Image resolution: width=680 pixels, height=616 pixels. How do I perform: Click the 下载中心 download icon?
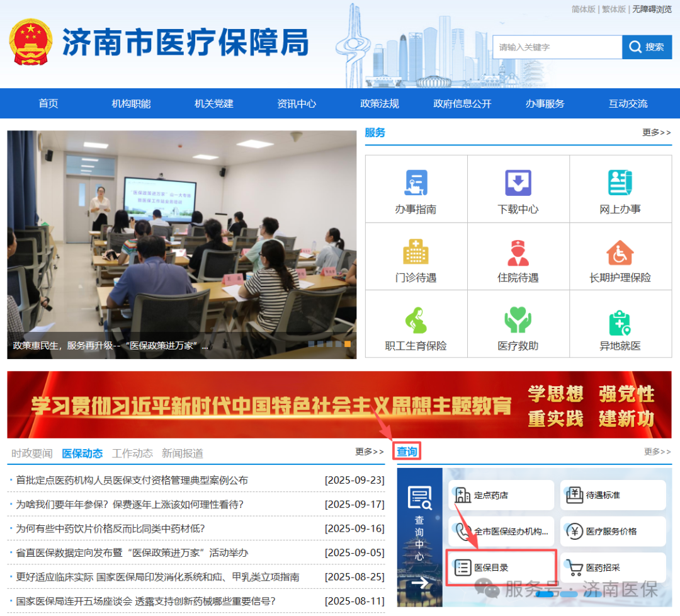(x=518, y=183)
